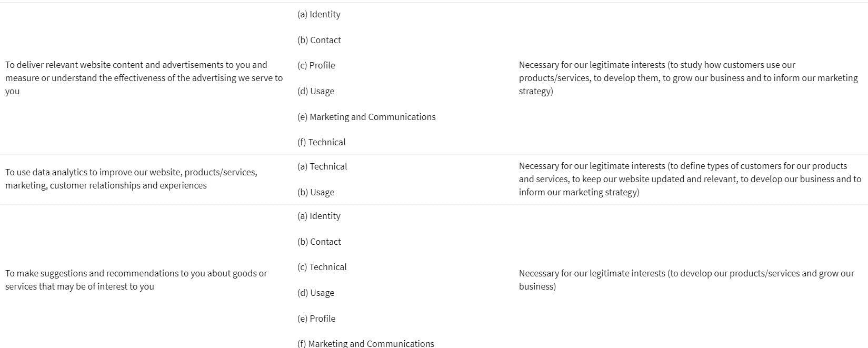
Task: Click legitimate interests text about studying customers
Action: tap(689, 78)
